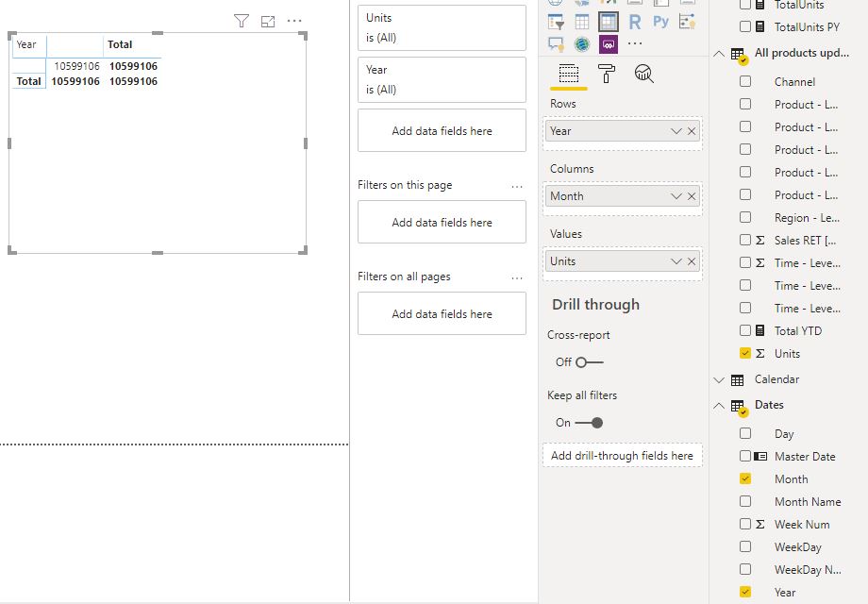The width and height of the screenshot is (868, 604).
Task: Check the Week Num field
Action: coord(745,524)
